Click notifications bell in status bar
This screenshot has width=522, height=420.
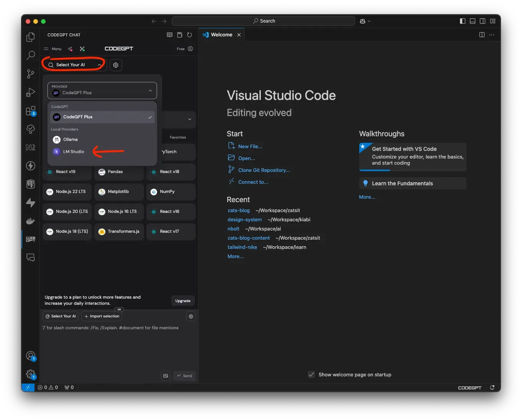tap(492, 387)
